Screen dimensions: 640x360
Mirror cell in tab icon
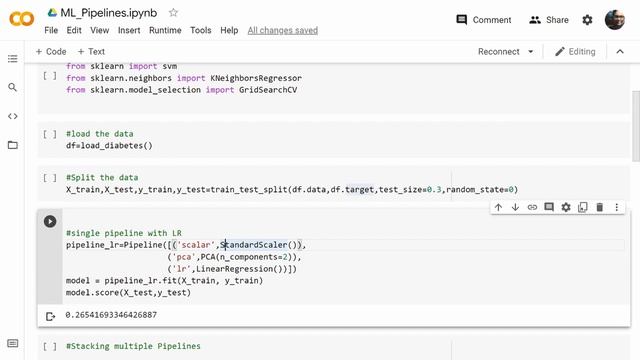coord(582,207)
